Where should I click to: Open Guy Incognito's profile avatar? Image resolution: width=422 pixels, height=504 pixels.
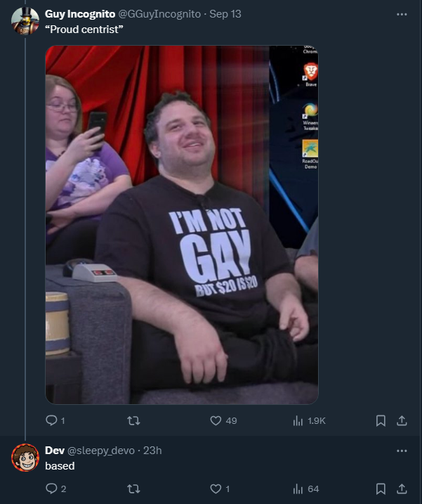tap(25, 20)
